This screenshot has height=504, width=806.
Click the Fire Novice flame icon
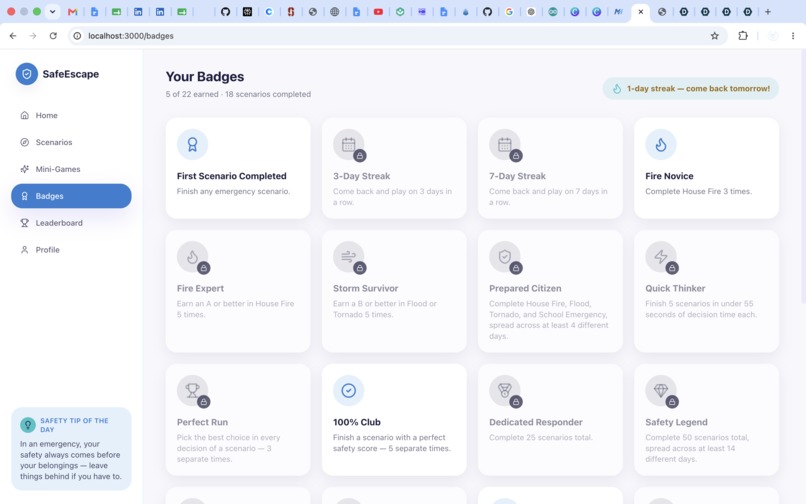(x=661, y=145)
